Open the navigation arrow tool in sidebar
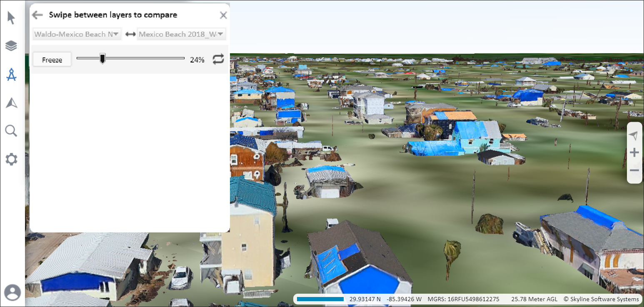 (x=12, y=103)
